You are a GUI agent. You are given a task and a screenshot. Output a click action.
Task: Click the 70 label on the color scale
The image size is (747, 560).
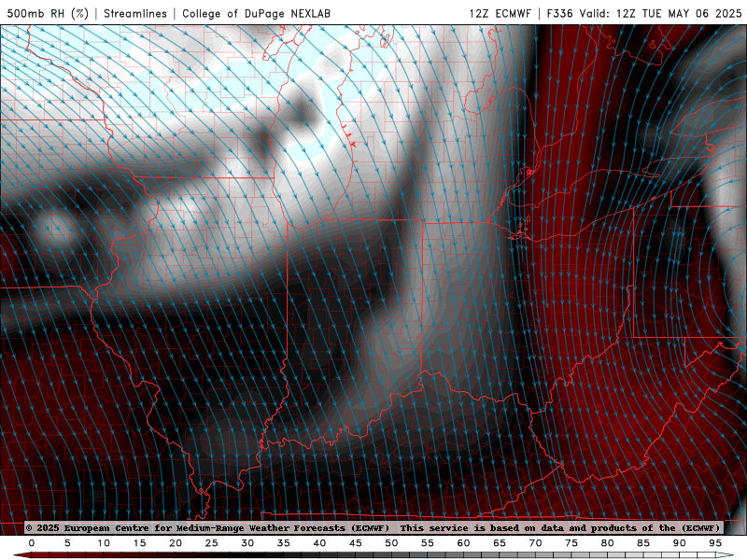click(535, 543)
